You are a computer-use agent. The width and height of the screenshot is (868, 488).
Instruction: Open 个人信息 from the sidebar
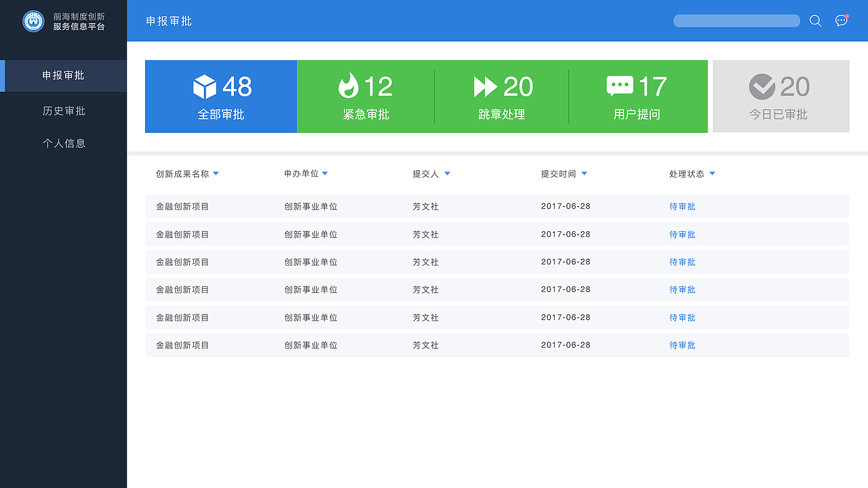64,143
